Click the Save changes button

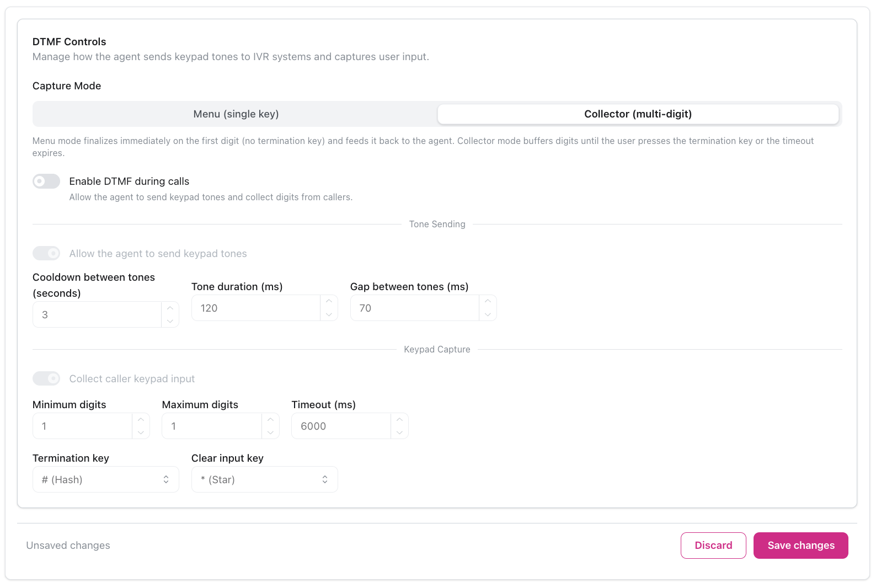pos(800,546)
